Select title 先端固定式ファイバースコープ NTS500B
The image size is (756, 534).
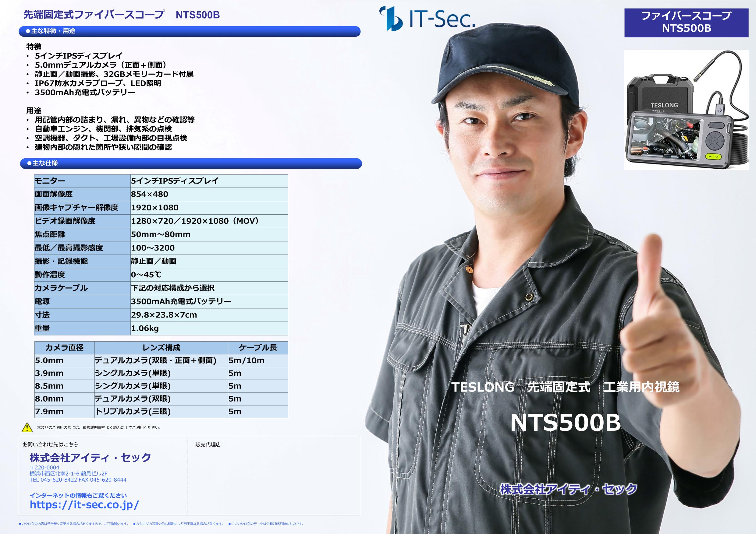(x=122, y=15)
